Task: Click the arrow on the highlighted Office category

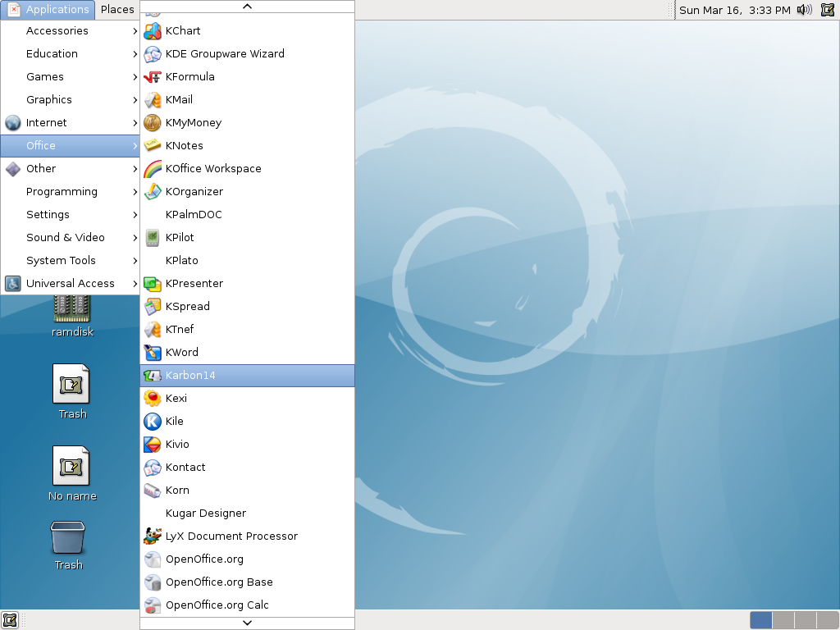Action: [135, 146]
